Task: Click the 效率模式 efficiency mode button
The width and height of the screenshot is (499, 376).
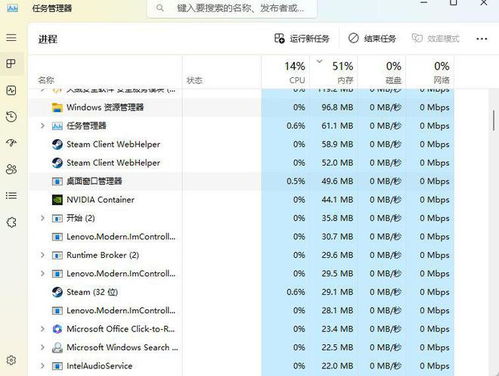Action: 435,39
